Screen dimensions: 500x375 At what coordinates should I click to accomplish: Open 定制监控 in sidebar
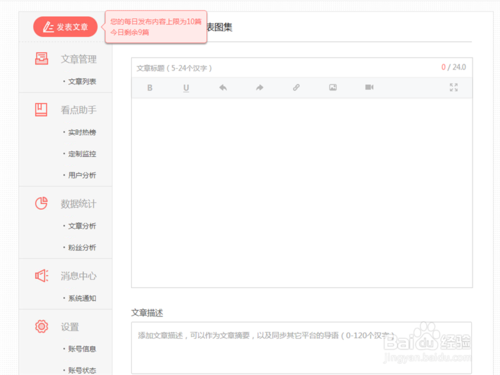[x=82, y=154]
